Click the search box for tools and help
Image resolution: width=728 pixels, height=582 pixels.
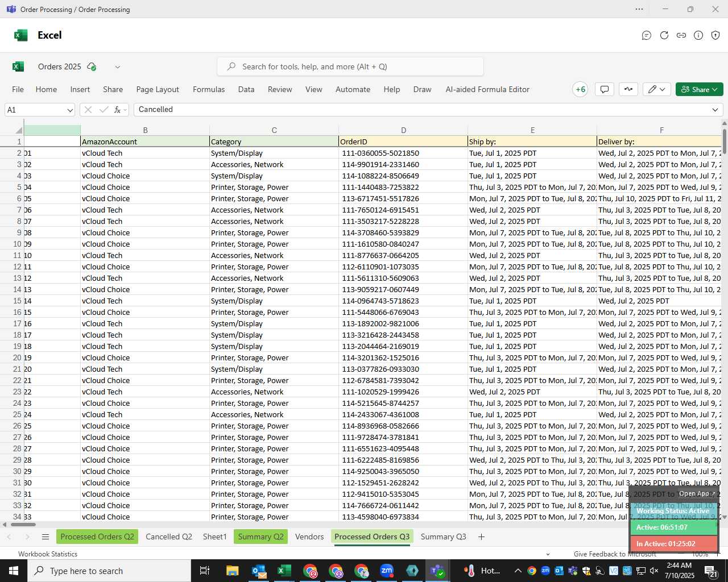[350, 66]
